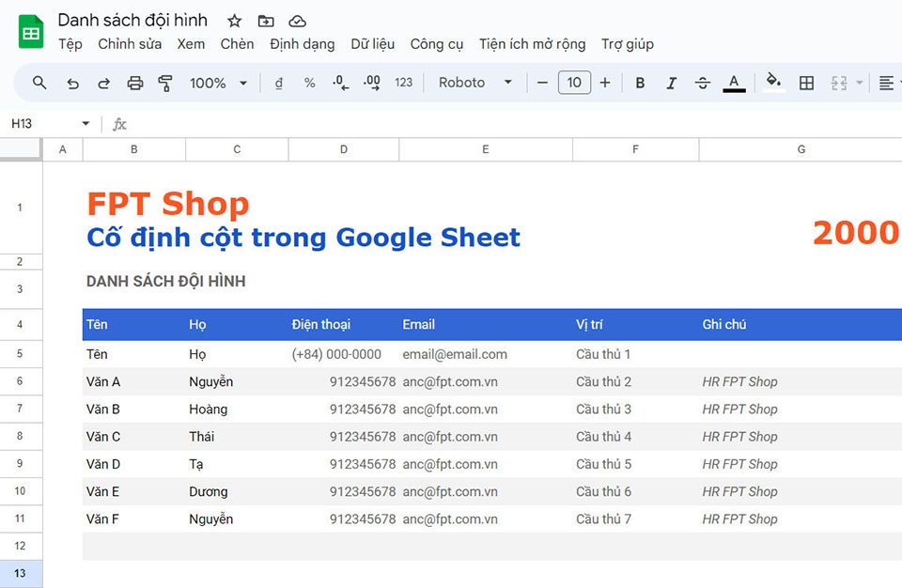
Task: Expand merge cells dropdown arrow
Action: pyautogui.click(x=860, y=83)
